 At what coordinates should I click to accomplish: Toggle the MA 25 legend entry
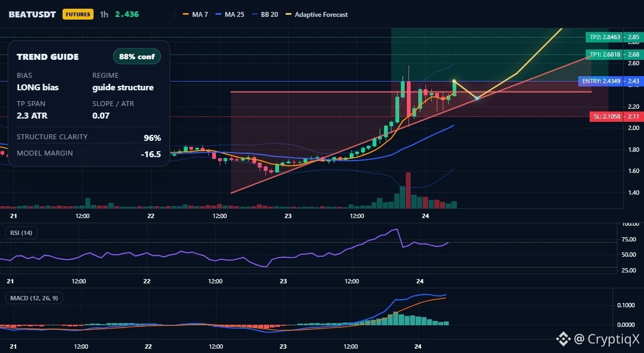[x=230, y=14]
